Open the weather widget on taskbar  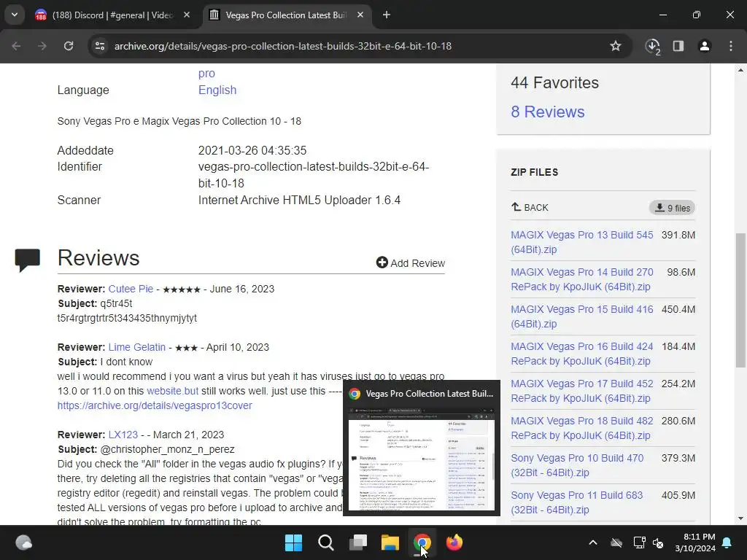point(23,542)
